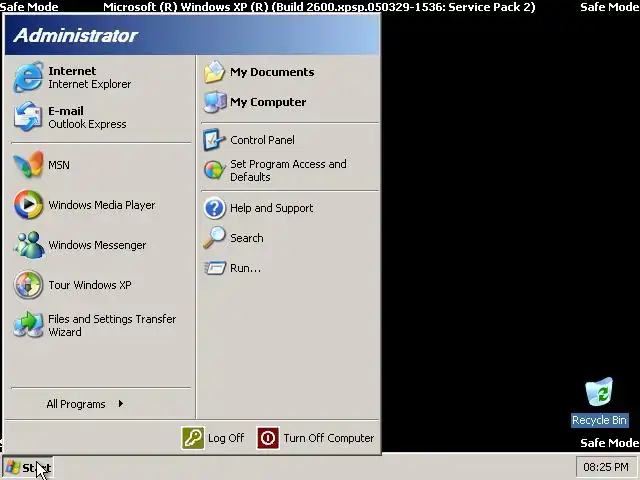Open the Search text entry
The height and width of the screenshot is (480, 640).
(247, 238)
